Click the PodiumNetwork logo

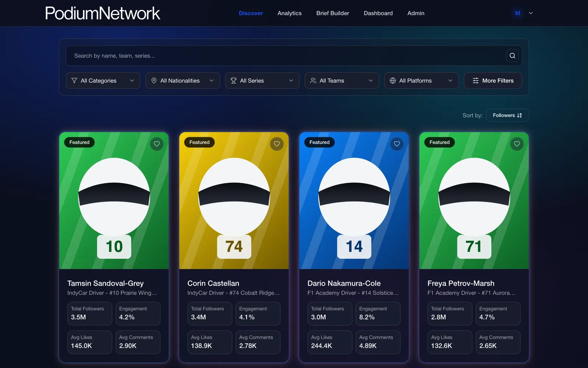click(103, 13)
